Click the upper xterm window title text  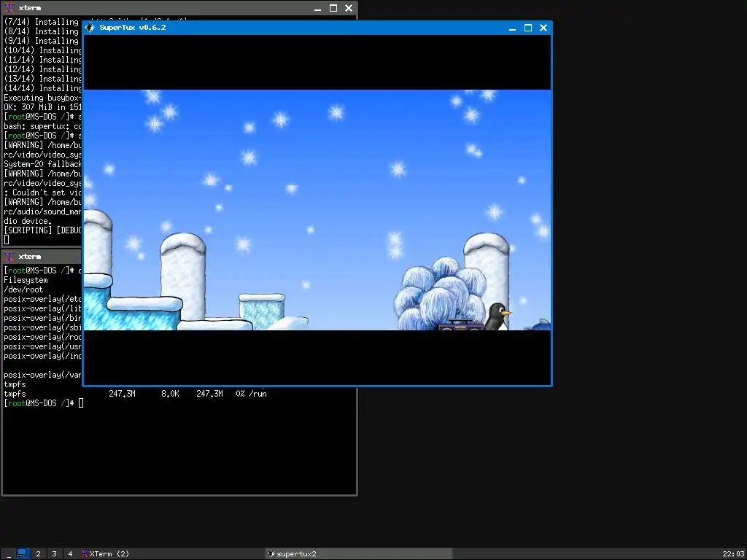[29, 8]
